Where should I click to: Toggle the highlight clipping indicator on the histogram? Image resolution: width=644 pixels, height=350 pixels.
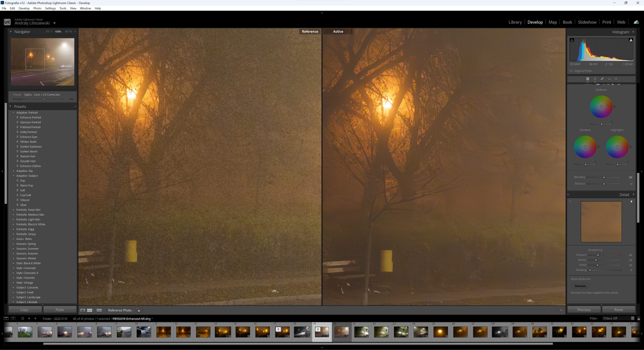pos(631,40)
